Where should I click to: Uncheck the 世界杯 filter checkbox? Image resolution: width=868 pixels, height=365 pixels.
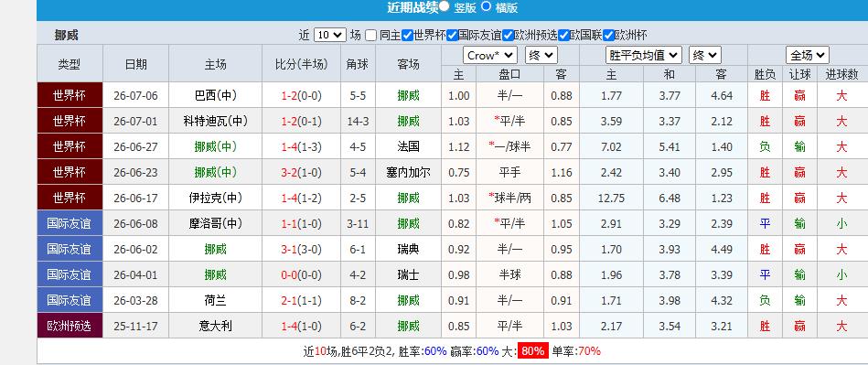(407, 35)
